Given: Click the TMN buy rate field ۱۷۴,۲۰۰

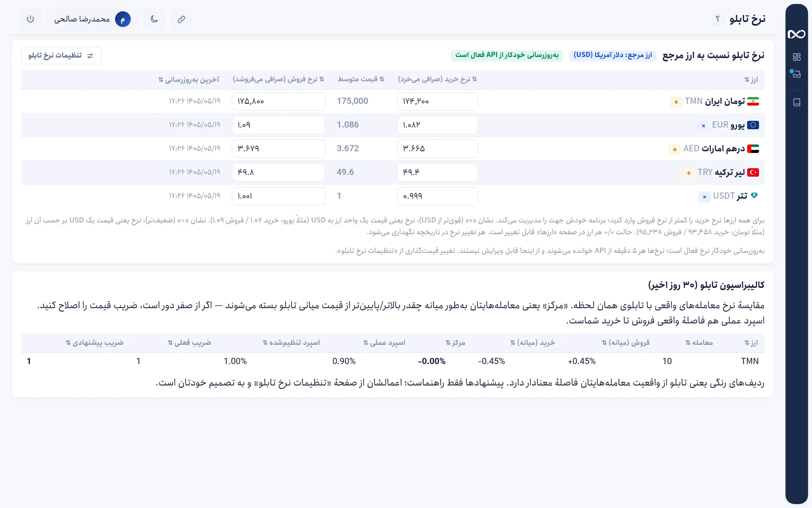Looking at the screenshot, I should [x=437, y=102].
